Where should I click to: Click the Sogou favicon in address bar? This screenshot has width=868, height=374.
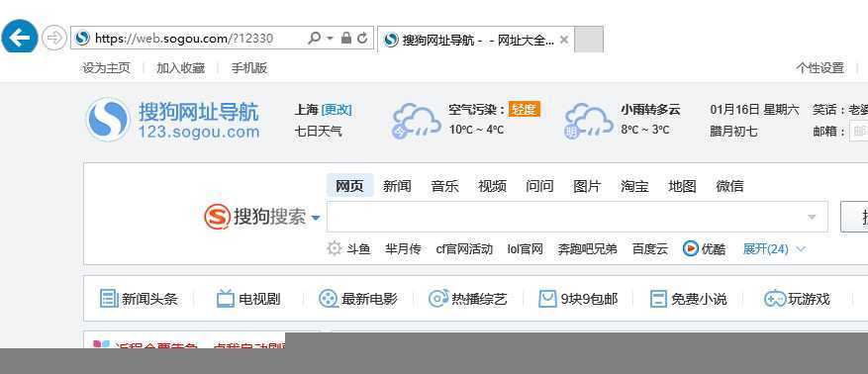[82, 39]
